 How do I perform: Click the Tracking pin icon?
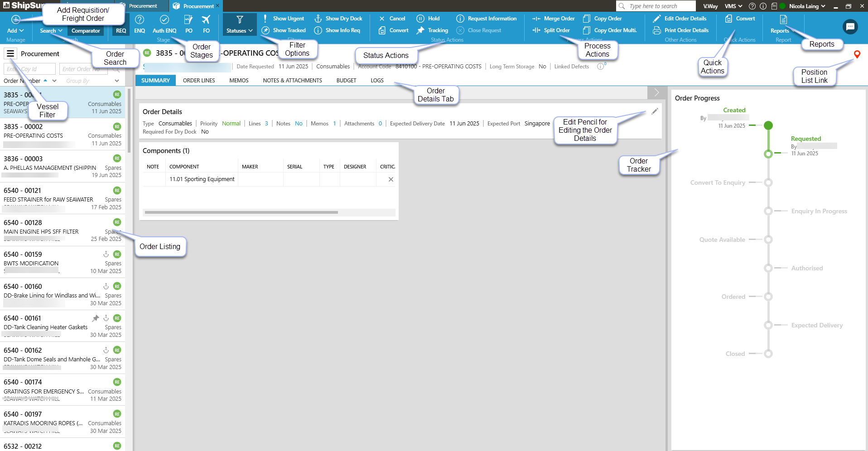420,30
